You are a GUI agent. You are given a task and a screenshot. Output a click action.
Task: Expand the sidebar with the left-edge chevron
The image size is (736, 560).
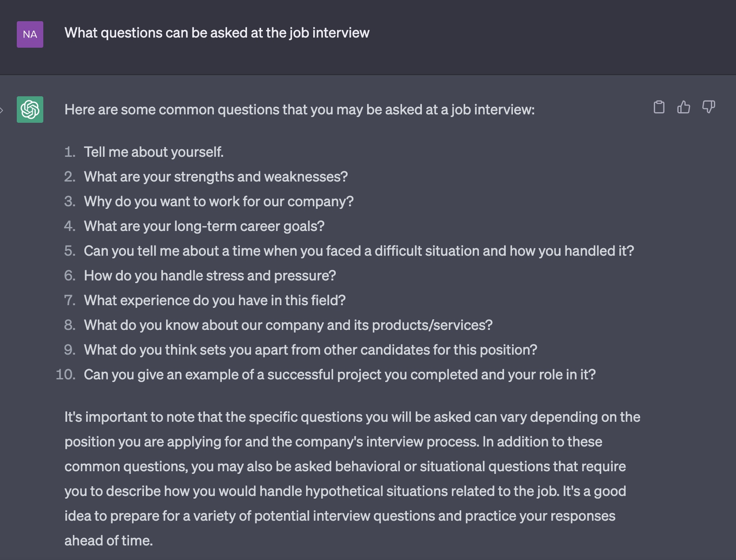click(2, 110)
